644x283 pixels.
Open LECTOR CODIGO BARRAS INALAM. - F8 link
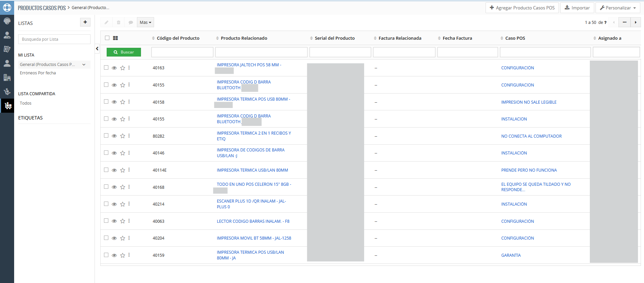(253, 221)
